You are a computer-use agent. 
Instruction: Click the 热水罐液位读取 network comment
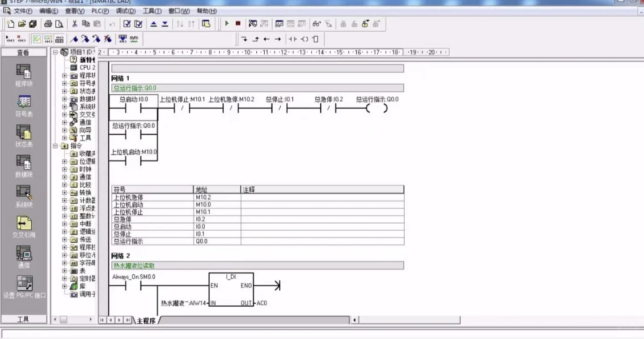click(x=257, y=266)
